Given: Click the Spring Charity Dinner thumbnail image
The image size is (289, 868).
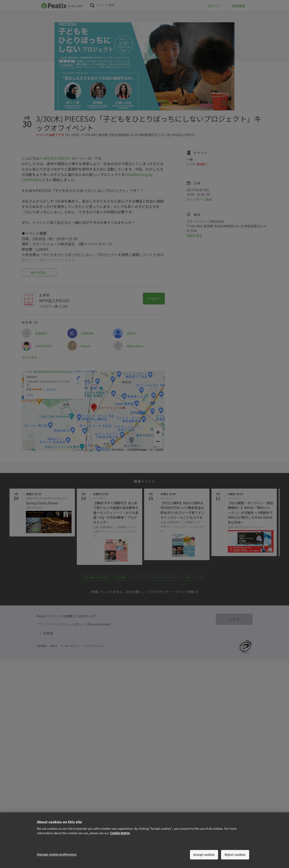Looking at the screenshot, I should (49, 522).
